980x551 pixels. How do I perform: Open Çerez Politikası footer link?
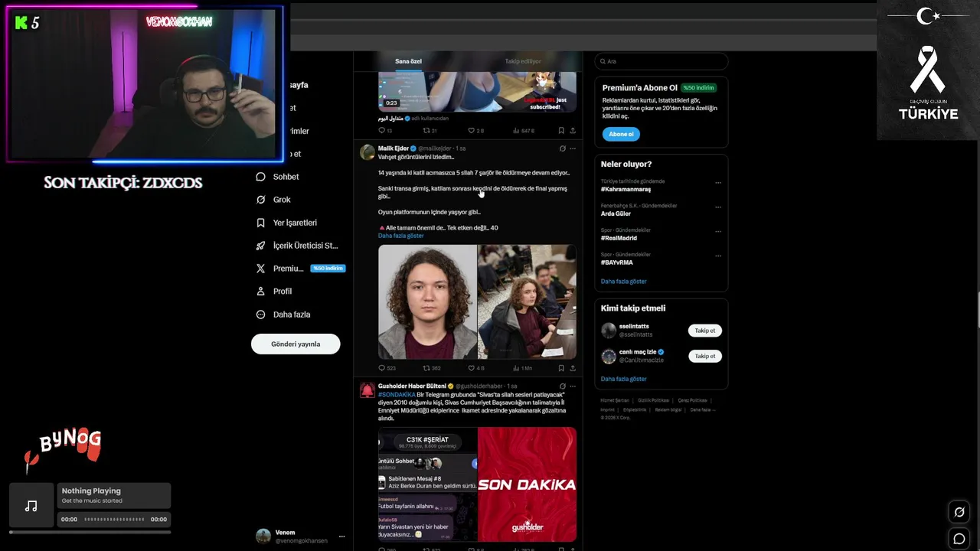point(692,400)
